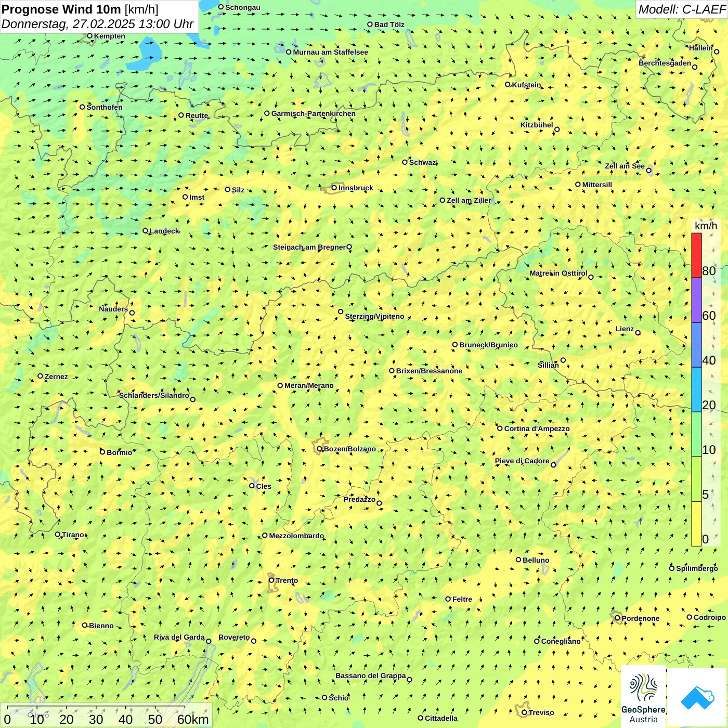Click the Cortina d'Ampezzo marker

[x=500, y=428]
